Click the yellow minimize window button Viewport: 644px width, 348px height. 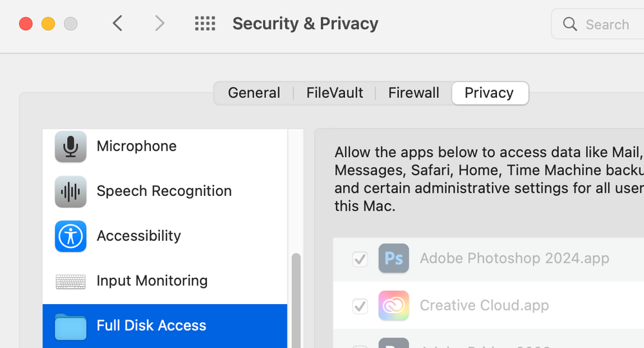point(48,24)
